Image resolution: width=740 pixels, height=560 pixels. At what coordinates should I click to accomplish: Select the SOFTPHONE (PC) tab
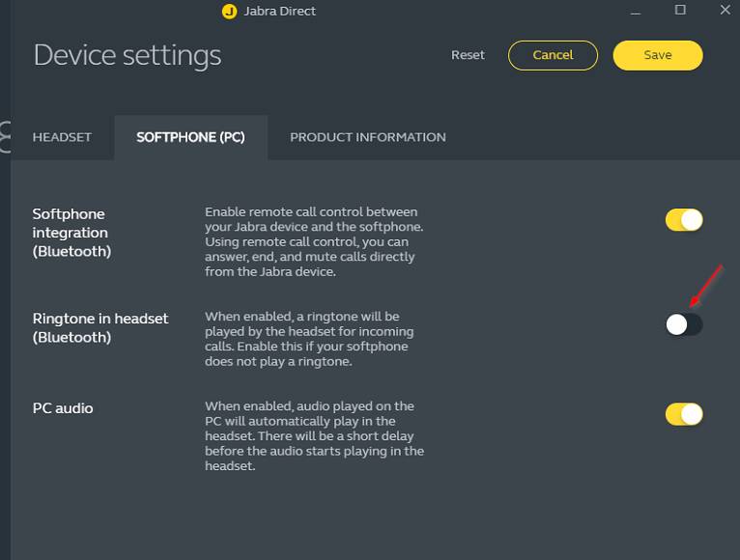tap(190, 137)
